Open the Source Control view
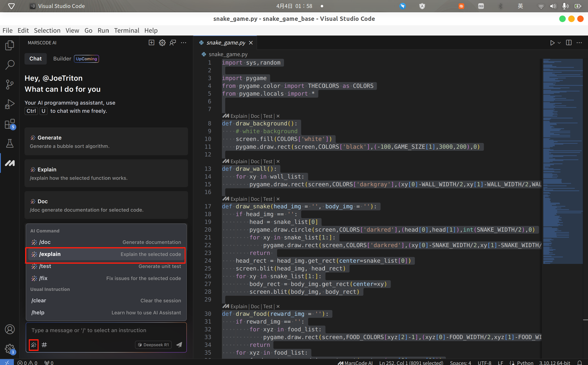Viewport: 588px width, 365px height. point(10,84)
